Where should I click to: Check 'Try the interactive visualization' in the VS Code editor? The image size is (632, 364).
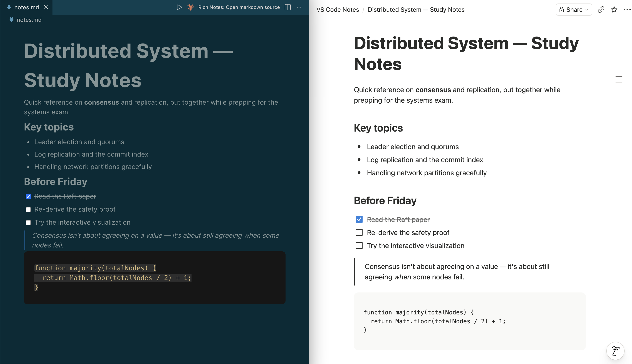(28, 222)
